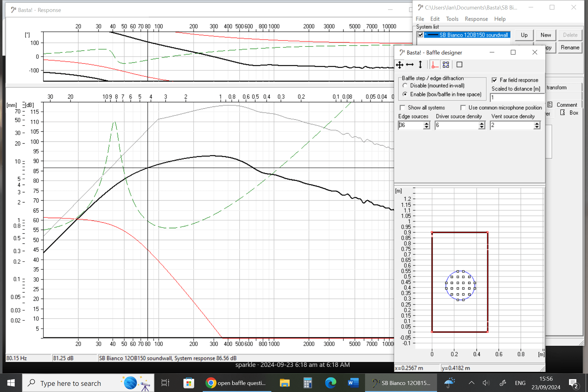This screenshot has width=588, height=392.
Task: Launch Microsoft Store from the taskbar
Action: coord(189,383)
